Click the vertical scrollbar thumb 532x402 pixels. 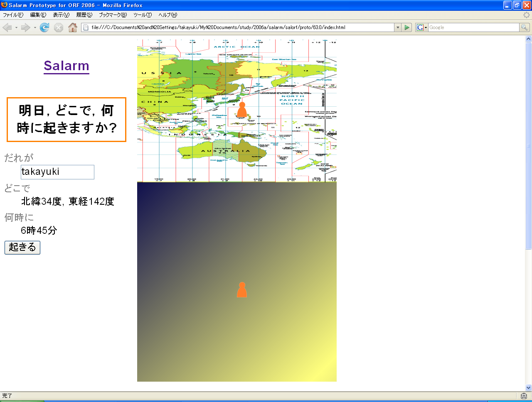coord(529,146)
